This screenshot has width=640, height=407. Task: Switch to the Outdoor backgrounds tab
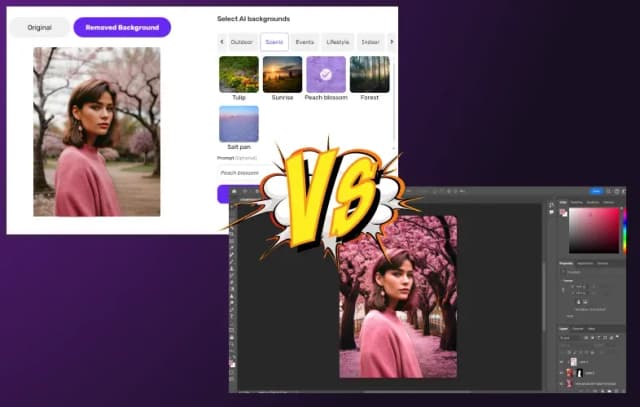click(242, 42)
